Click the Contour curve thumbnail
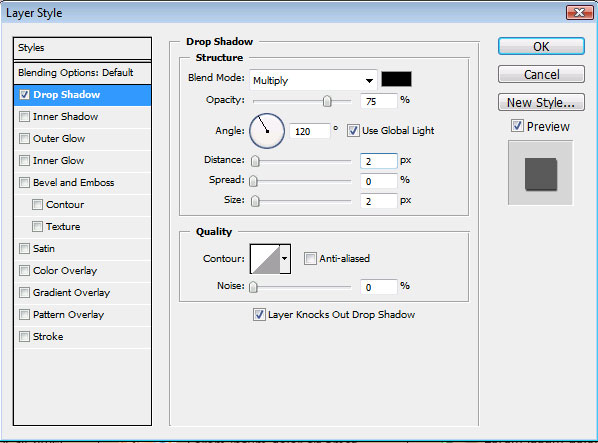 tap(265, 259)
